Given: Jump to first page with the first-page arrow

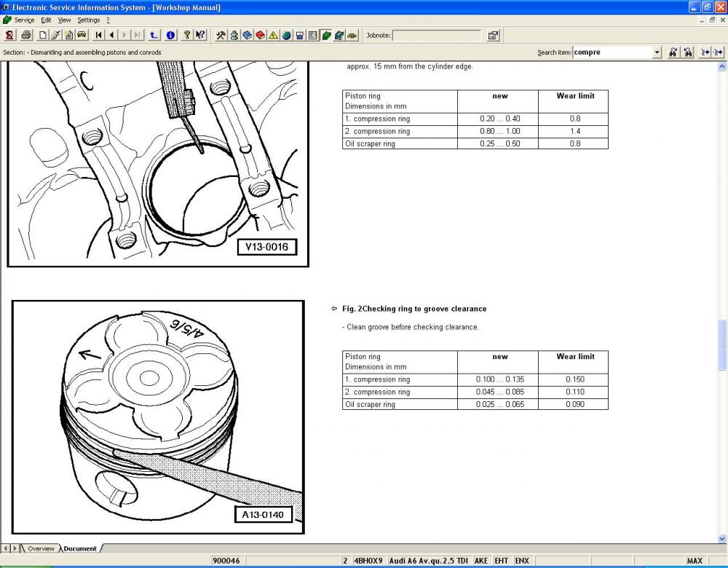Looking at the screenshot, I should [x=99, y=35].
